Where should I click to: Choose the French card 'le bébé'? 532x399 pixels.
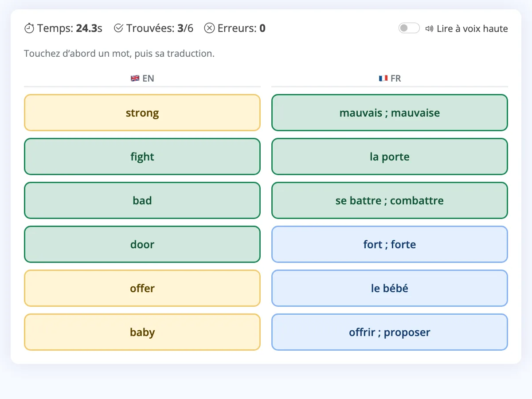[390, 288]
